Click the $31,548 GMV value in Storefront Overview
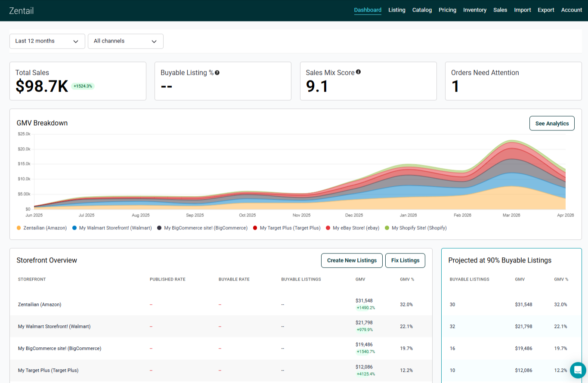This screenshot has height=383, width=588. 364,300
